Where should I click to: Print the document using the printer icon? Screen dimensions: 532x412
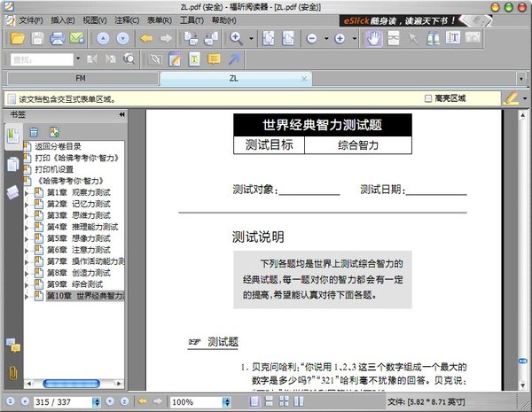pyautogui.click(x=57, y=38)
